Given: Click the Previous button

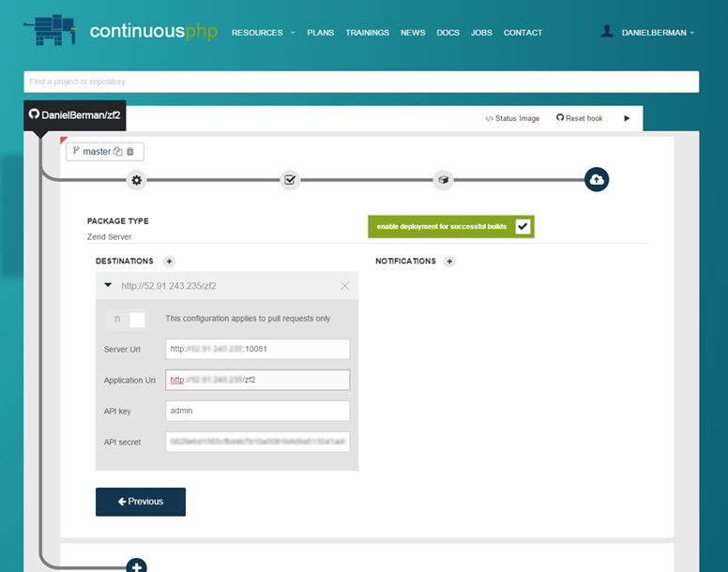Looking at the screenshot, I should click(141, 502).
